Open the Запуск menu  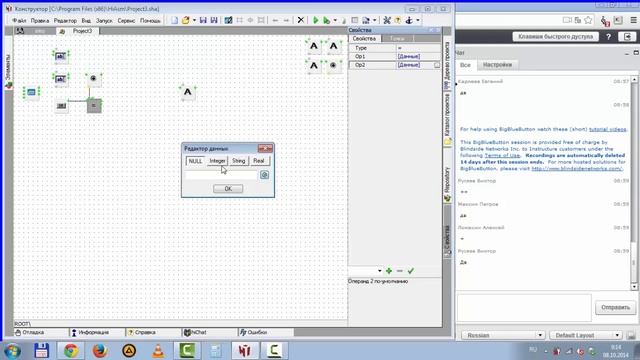coord(104,20)
